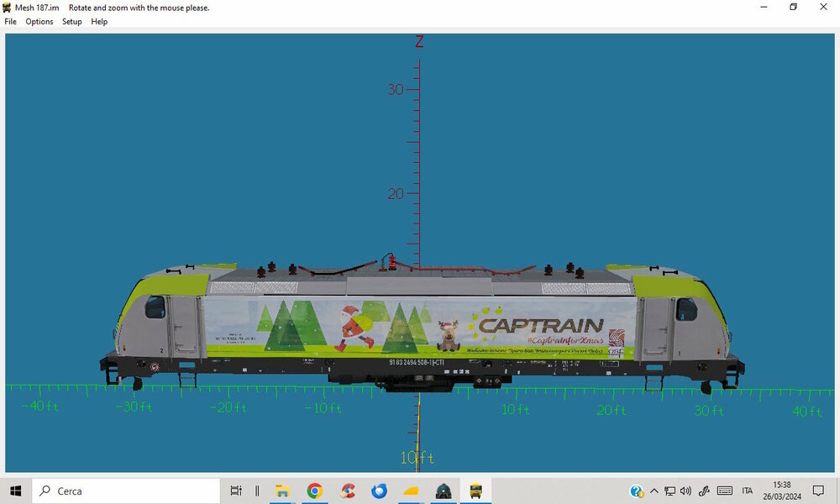Switch to the tunnel-arch app on the taskbar
The height and width of the screenshot is (504, 840).
[x=444, y=491]
